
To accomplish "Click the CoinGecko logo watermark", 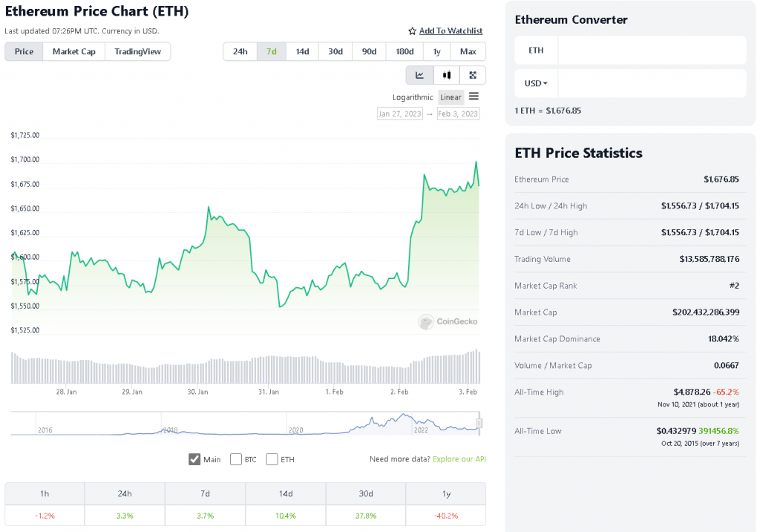I will [448, 321].
